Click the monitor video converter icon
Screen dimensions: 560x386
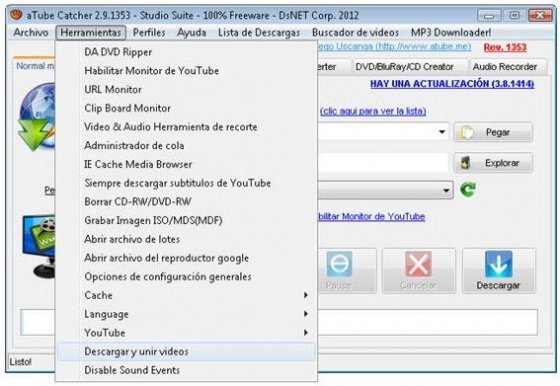click(x=39, y=246)
